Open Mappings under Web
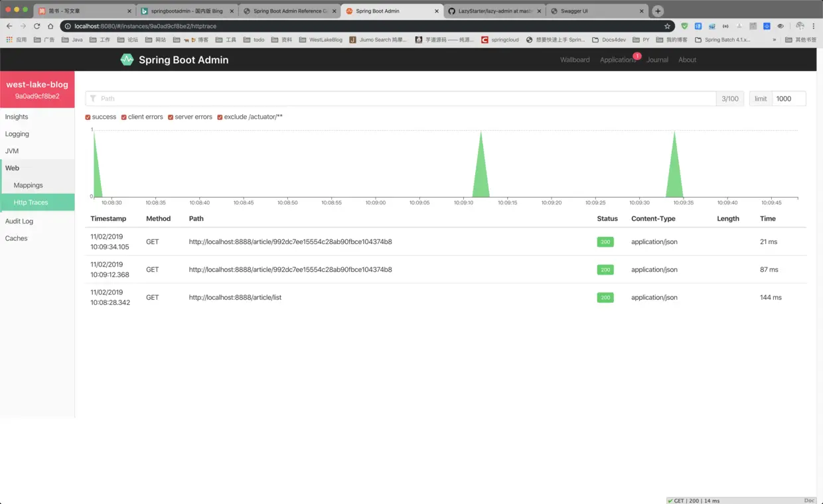Screen dimensions: 823x504 point(37,186)
